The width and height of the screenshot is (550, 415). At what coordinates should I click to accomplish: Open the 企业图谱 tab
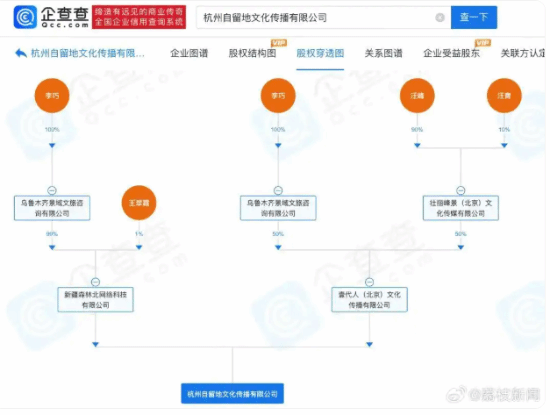pyautogui.click(x=189, y=53)
